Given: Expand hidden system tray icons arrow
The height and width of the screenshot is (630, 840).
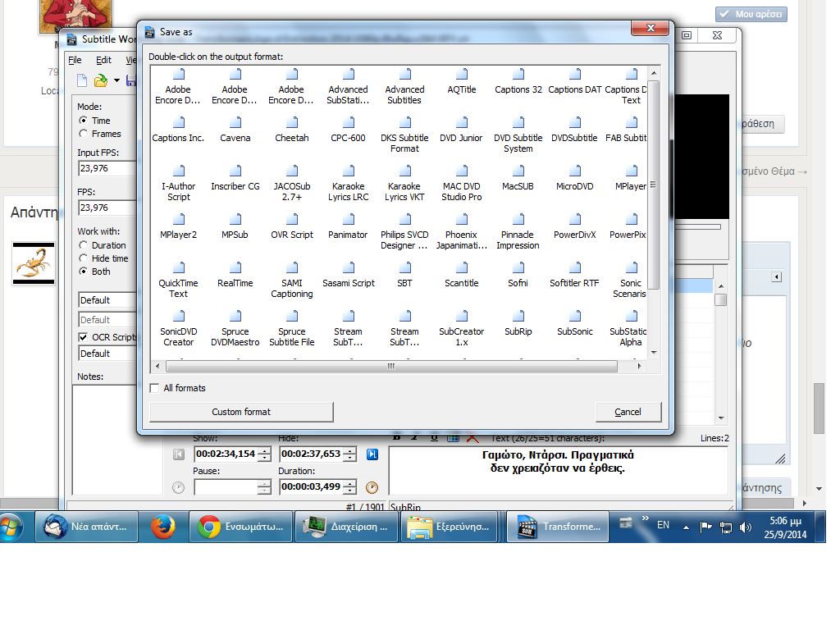Looking at the screenshot, I should 686,527.
